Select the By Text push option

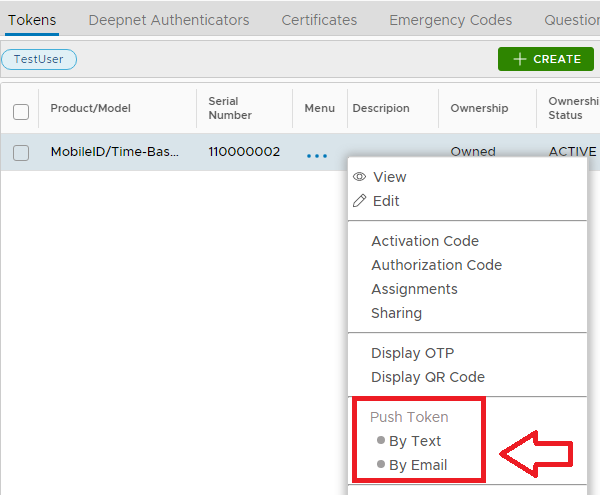coord(414,441)
